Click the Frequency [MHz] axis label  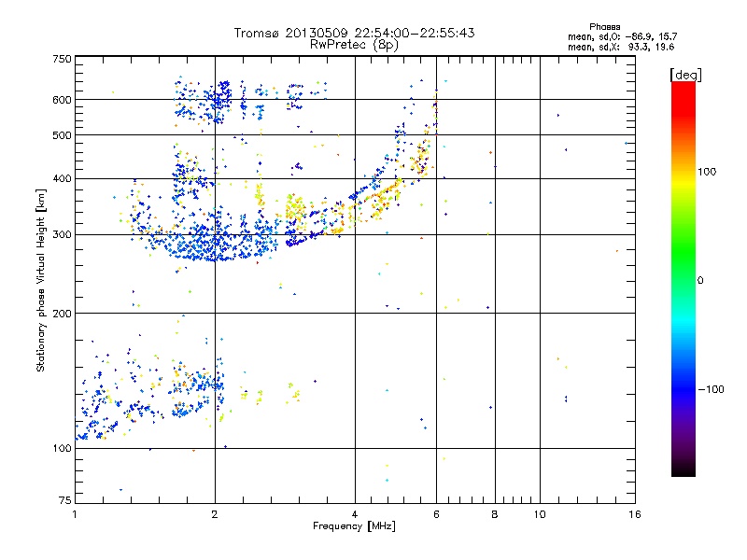[x=354, y=526]
